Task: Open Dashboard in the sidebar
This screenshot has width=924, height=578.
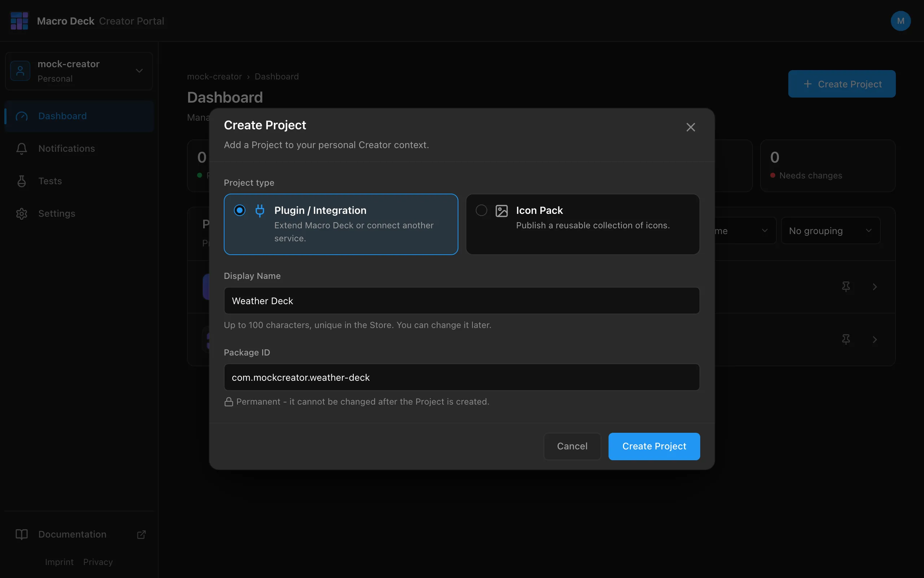Action: (x=79, y=116)
